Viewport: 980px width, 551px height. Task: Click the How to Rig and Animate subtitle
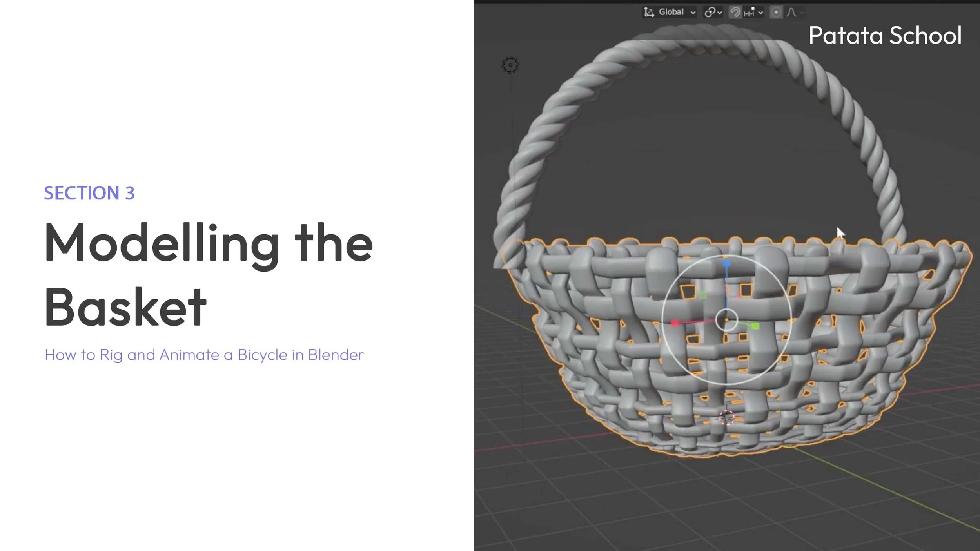point(204,355)
